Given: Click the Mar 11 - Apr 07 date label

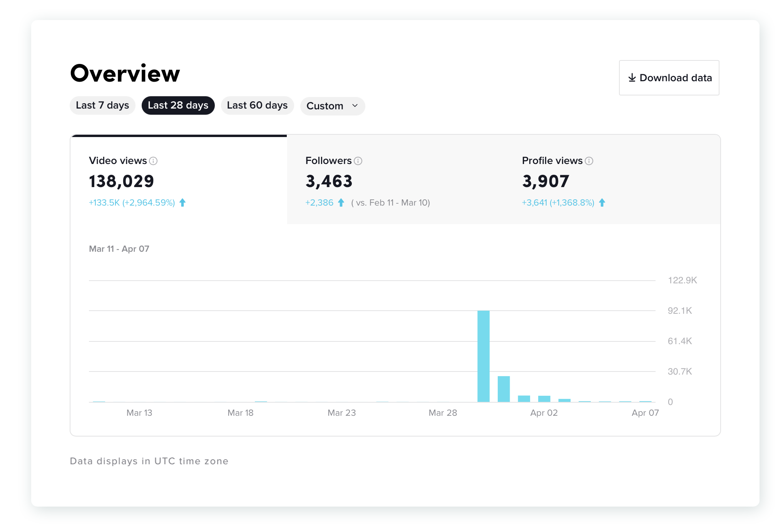Looking at the screenshot, I should pos(119,249).
